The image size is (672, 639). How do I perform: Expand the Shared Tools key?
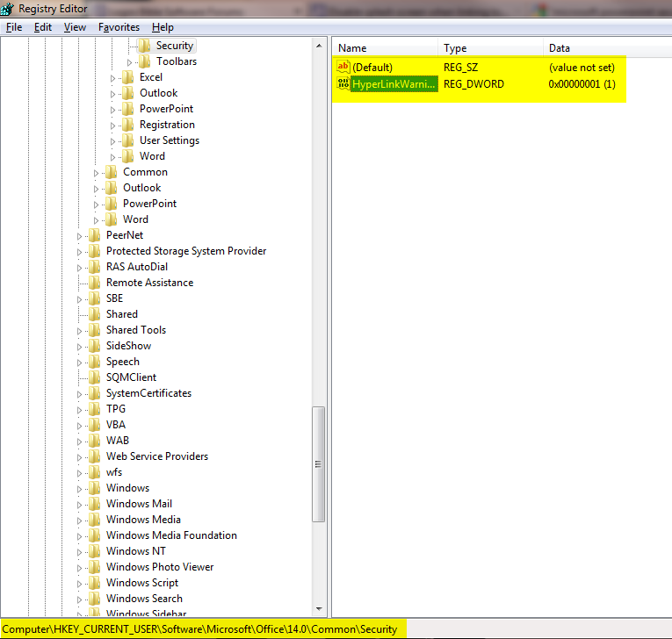click(79, 331)
